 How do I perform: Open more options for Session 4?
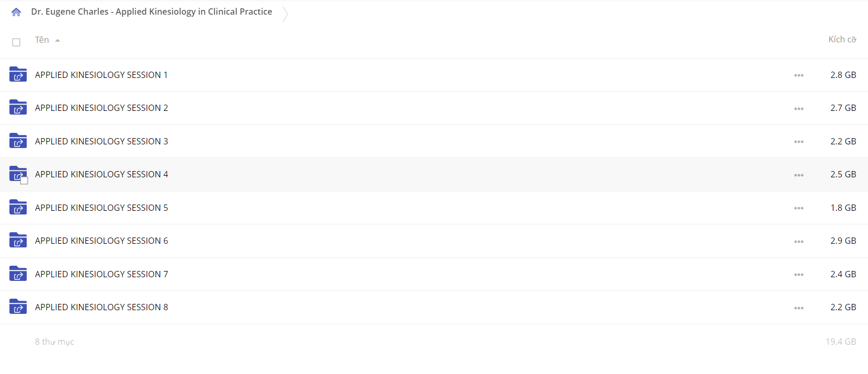pos(798,175)
